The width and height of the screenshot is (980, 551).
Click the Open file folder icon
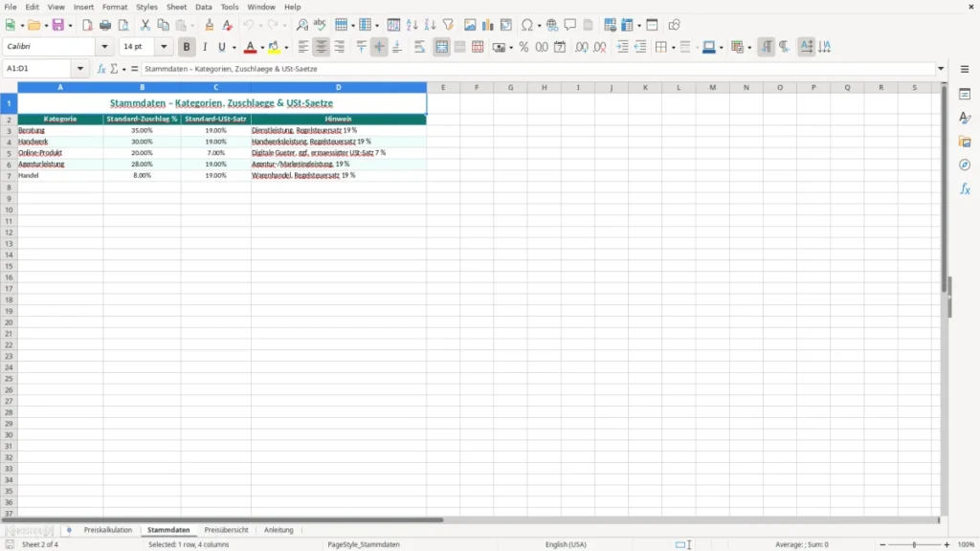33,25
